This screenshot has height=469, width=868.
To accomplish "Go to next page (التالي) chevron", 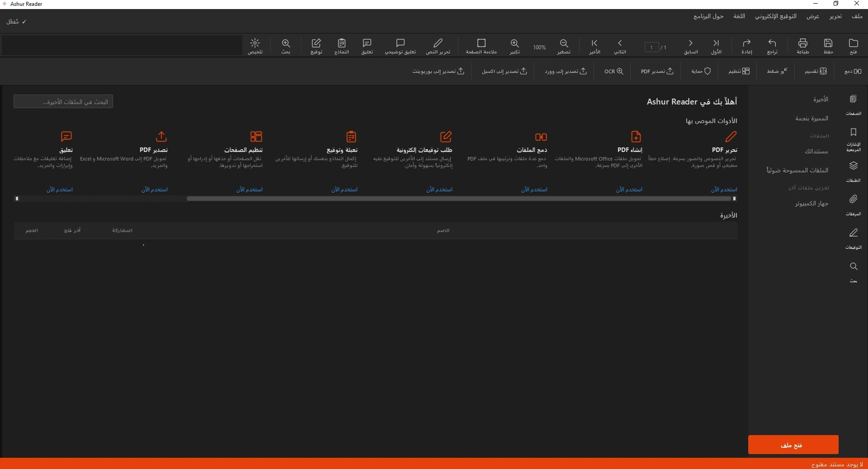I will [620, 43].
